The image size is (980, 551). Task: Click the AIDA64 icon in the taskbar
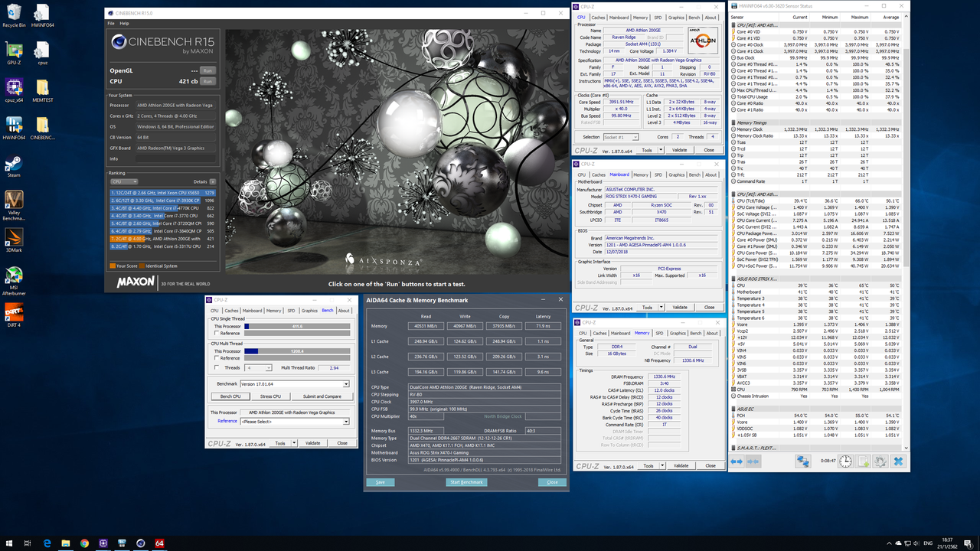pyautogui.click(x=159, y=543)
